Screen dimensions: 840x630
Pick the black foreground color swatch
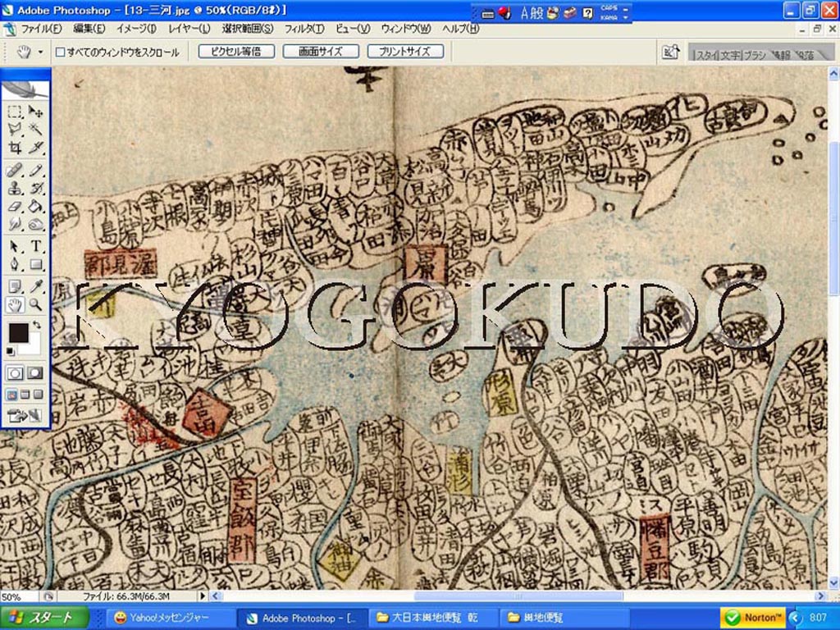coord(18,333)
